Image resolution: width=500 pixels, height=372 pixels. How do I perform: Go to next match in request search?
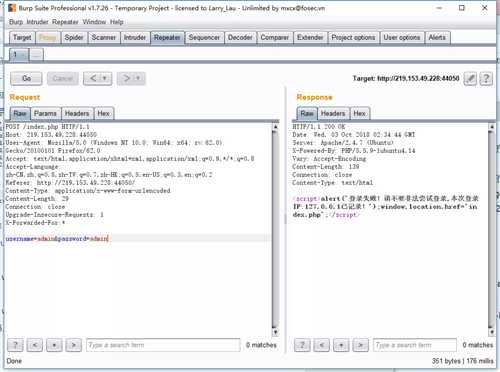pos(74,345)
